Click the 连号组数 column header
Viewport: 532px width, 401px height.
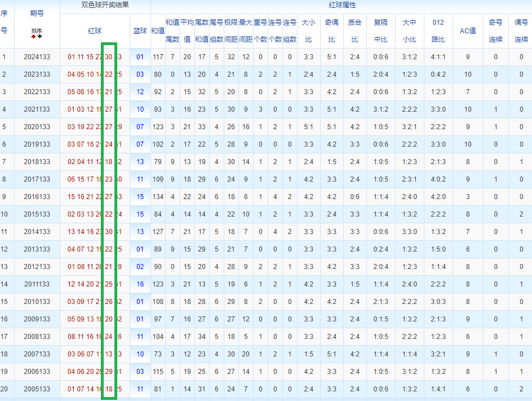point(290,31)
